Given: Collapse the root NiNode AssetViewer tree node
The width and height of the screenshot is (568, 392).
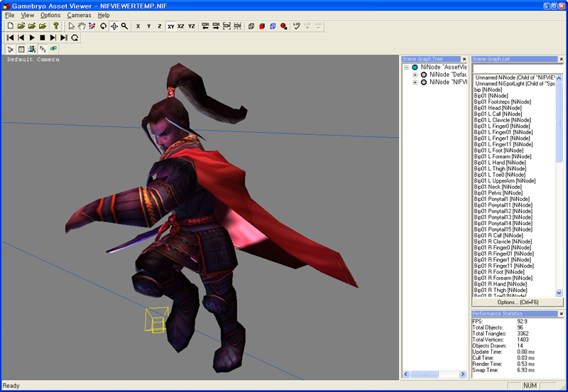Looking at the screenshot, I should tap(406, 67).
